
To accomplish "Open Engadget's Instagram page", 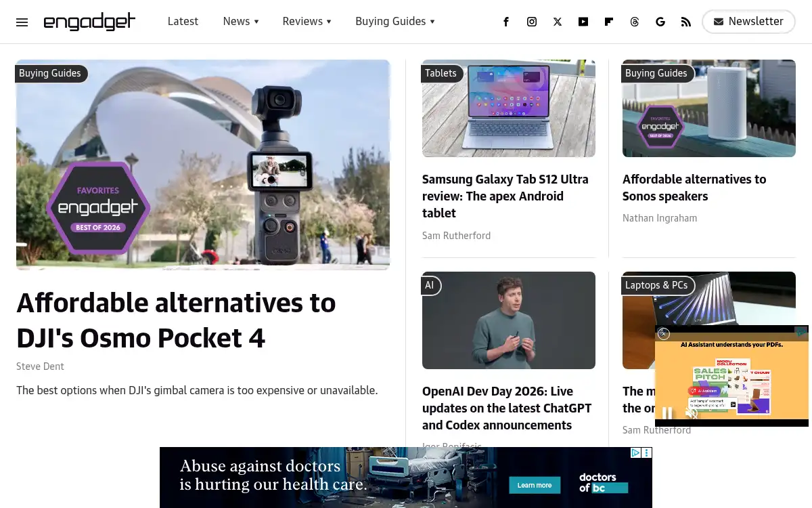I will 532,22.
